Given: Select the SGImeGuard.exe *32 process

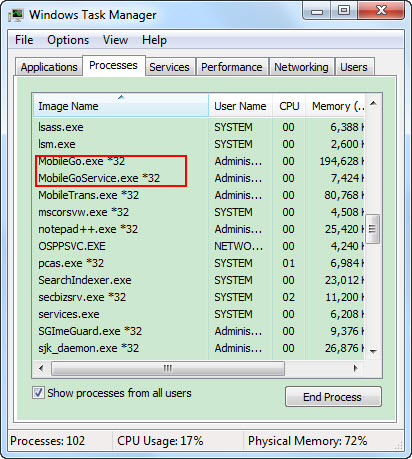Looking at the screenshot, I should [x=199, y=331].
